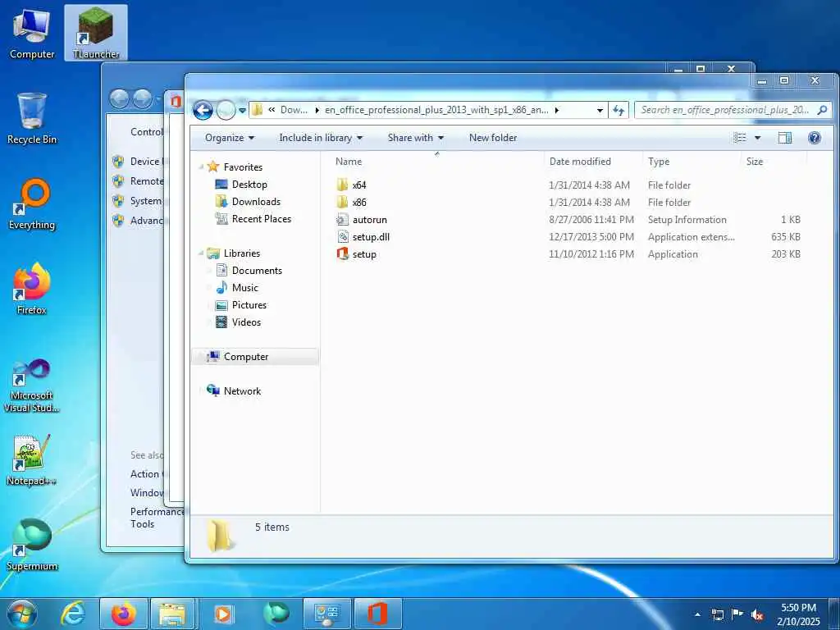
Task: Select the Microsoft Visual Studio desktop shortcut
Action: tap(32, 386)
